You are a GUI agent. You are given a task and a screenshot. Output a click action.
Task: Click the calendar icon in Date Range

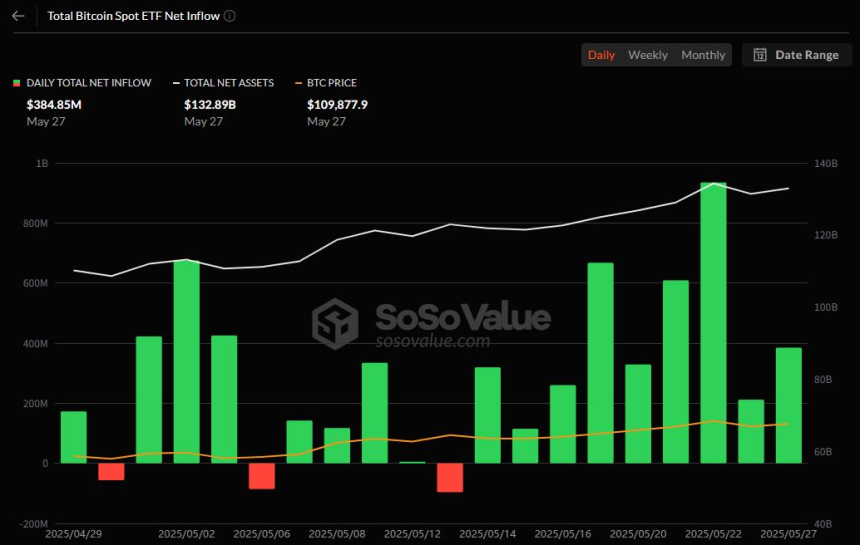point(760,55)
